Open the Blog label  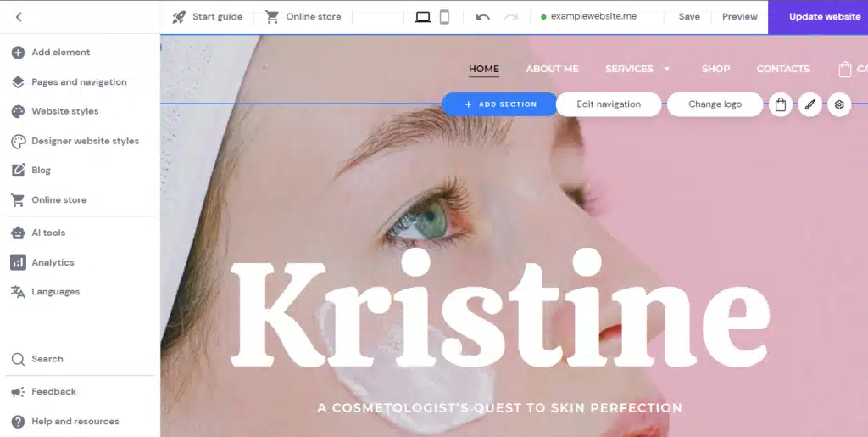[41, 170]
